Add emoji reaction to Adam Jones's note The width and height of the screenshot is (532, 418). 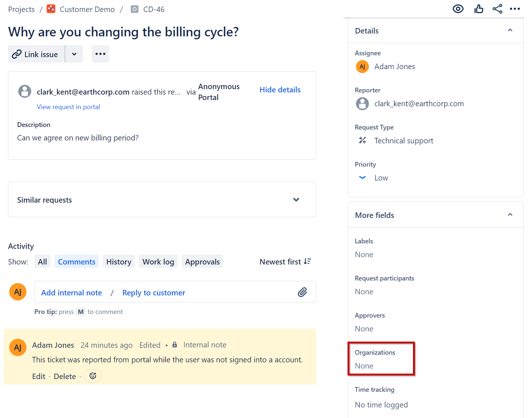pyautogui.click(x=93, y=376)
